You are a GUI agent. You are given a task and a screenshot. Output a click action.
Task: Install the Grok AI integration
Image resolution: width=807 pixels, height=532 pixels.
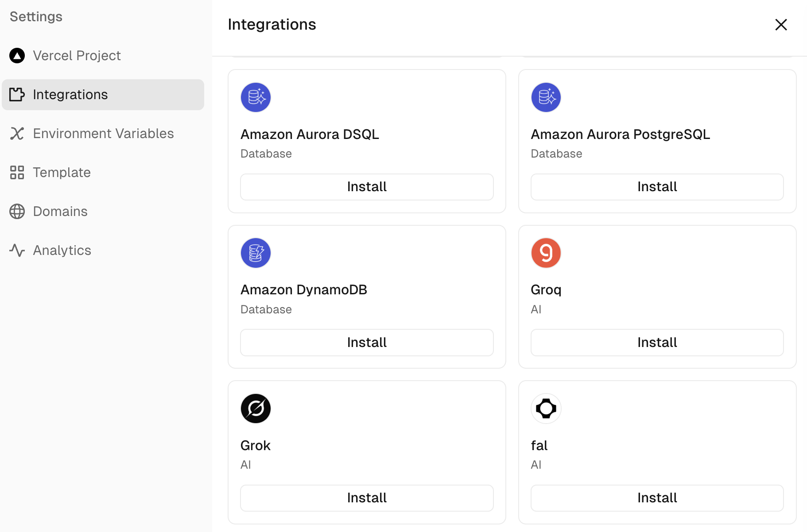coord(367,498)
